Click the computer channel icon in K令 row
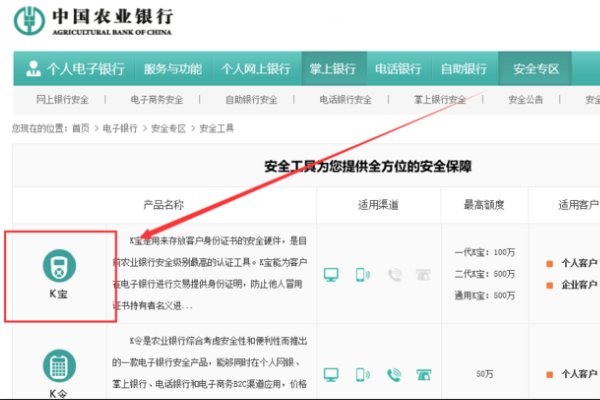The width and height of the screenshot is (600, 400). (331, 374)
